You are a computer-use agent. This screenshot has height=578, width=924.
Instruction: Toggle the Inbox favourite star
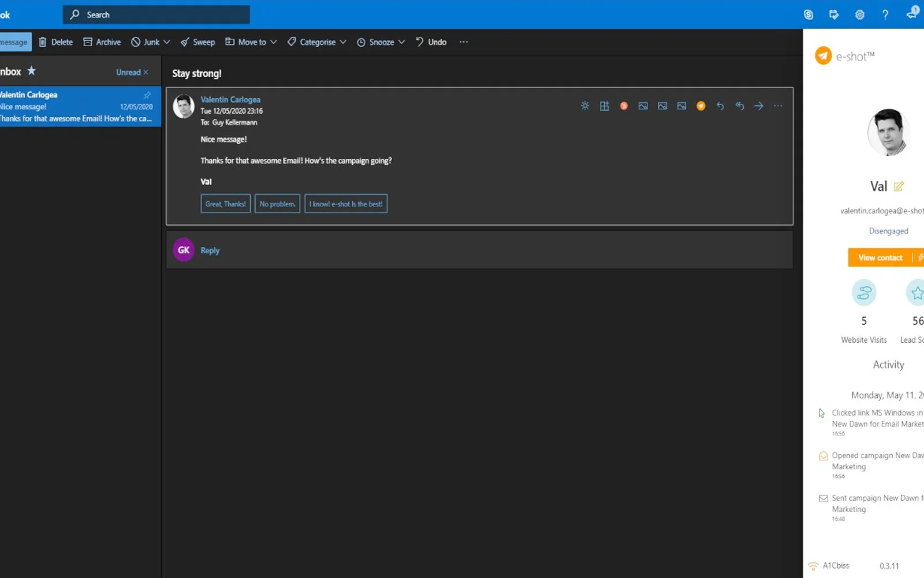coord(32,71)
